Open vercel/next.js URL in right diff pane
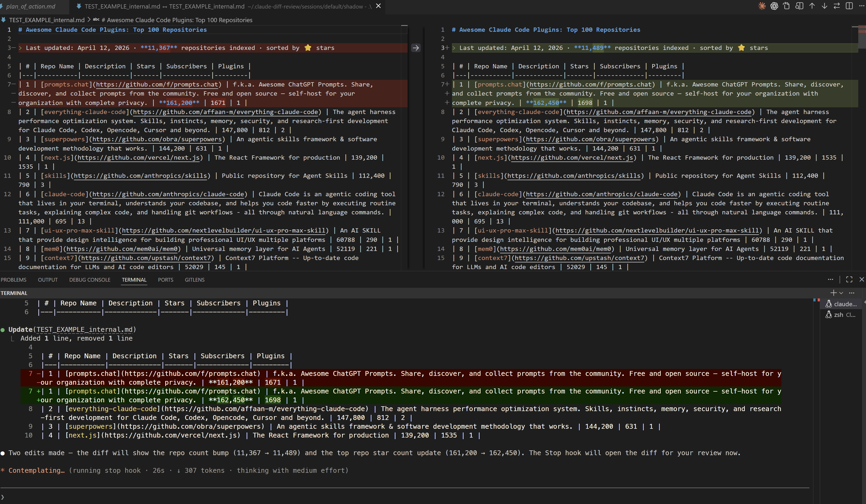This screenshot has width=866, height=504. (x=572, y=157)
